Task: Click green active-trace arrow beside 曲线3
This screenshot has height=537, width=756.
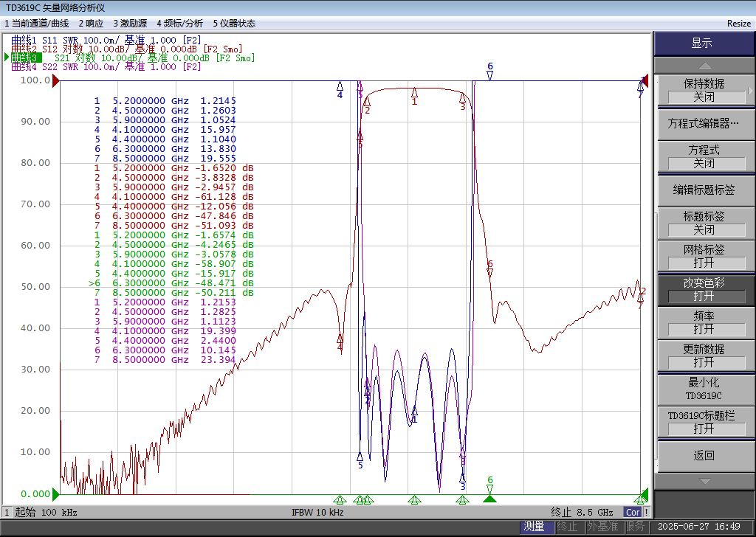Action: tap(7, 58)
